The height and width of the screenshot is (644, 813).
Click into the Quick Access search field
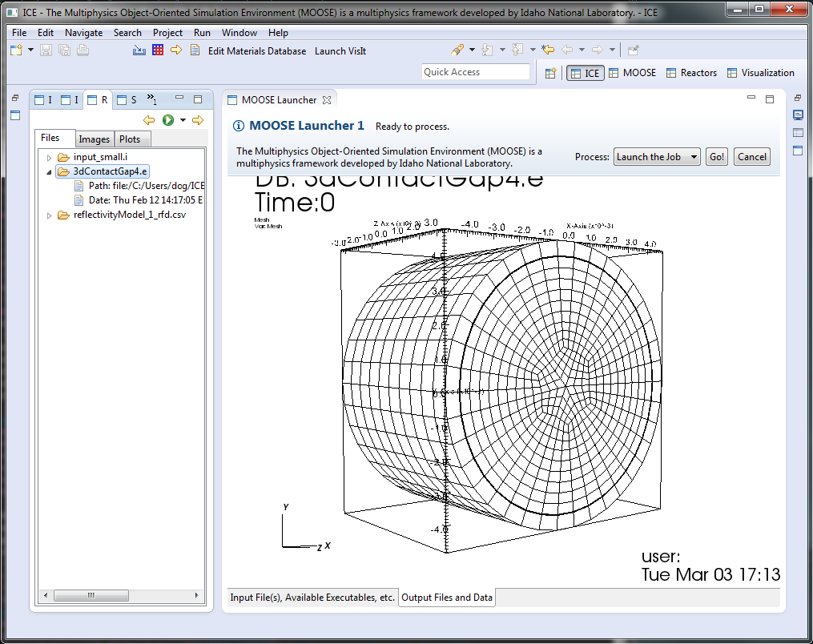(476, 72)
